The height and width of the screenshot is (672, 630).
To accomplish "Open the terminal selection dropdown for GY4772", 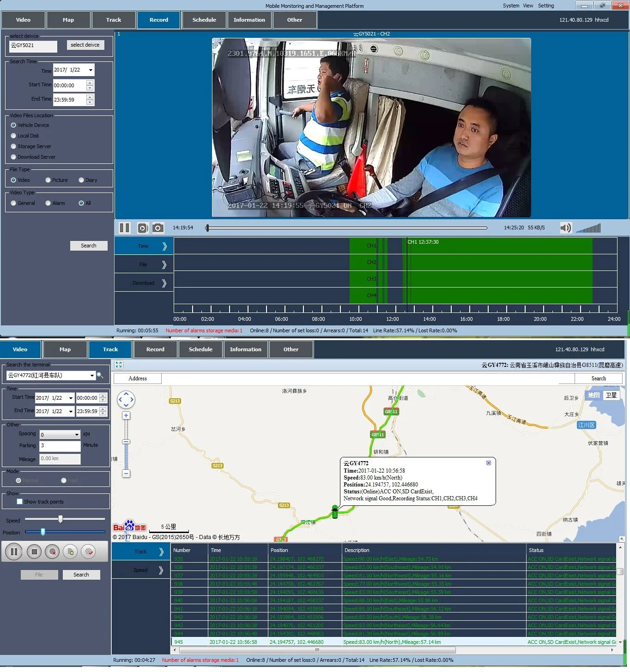I will click(x=92, y=375).
